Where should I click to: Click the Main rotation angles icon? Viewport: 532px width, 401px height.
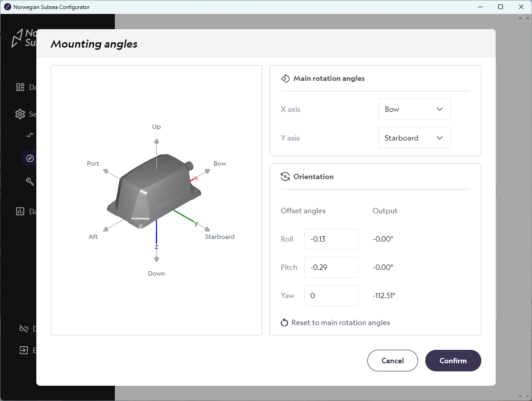[x=285, y=79]
